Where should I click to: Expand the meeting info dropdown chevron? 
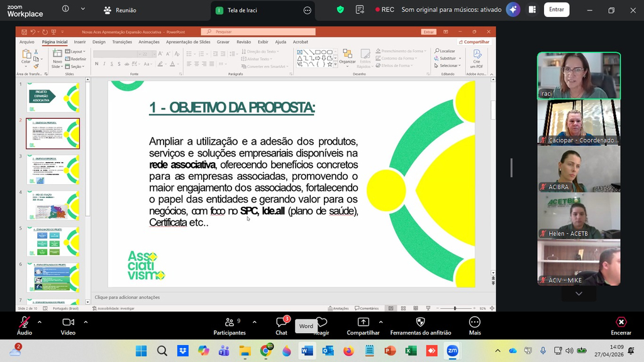coord(83,9)
